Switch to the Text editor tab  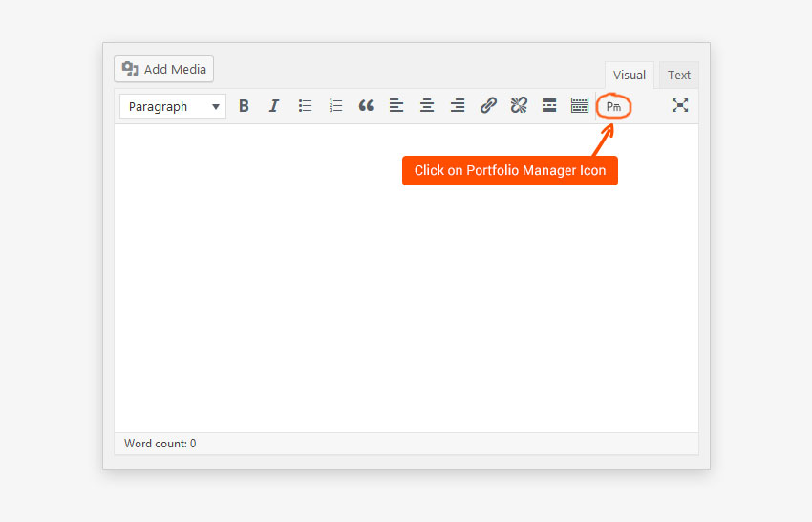(x=678, y=76)
